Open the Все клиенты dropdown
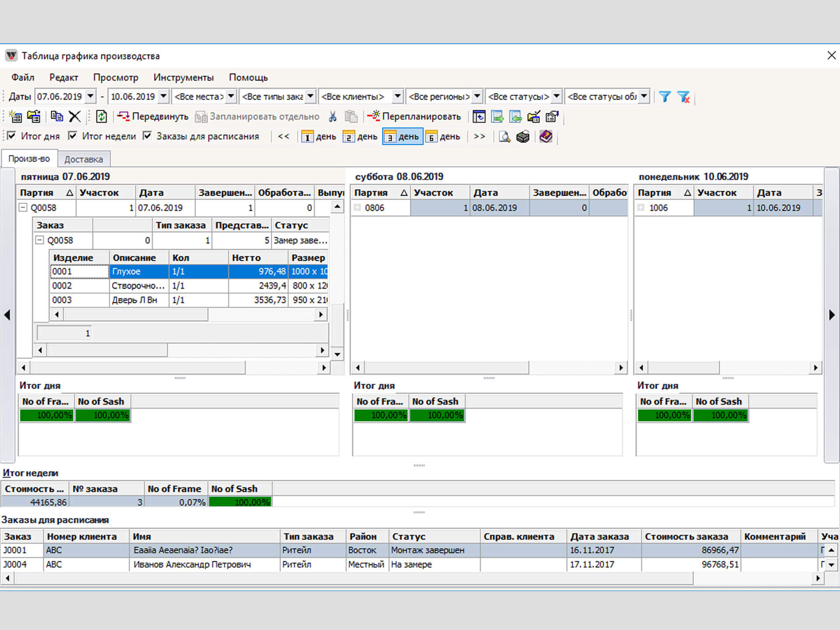This screenshot has height=630, width=840. 397,96
